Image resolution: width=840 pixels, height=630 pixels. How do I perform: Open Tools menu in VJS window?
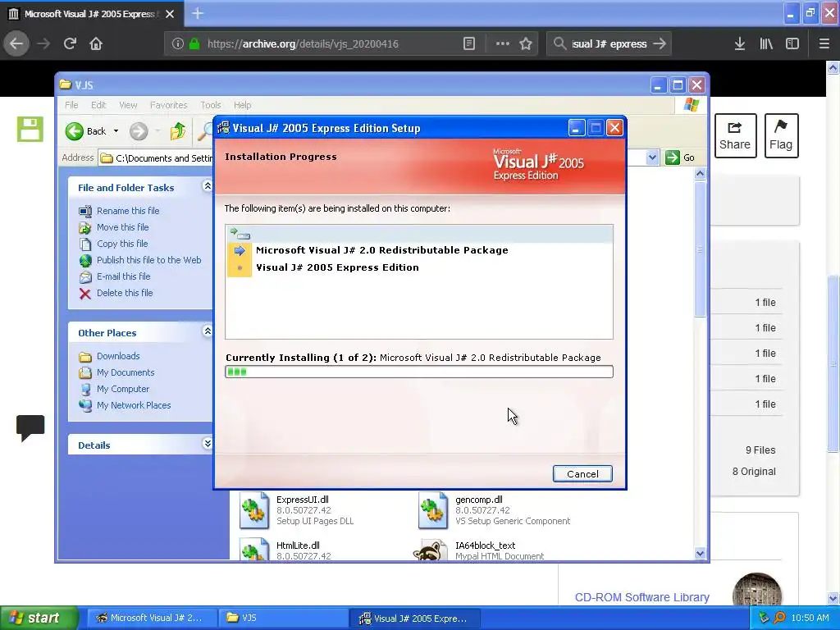point(211,105)
